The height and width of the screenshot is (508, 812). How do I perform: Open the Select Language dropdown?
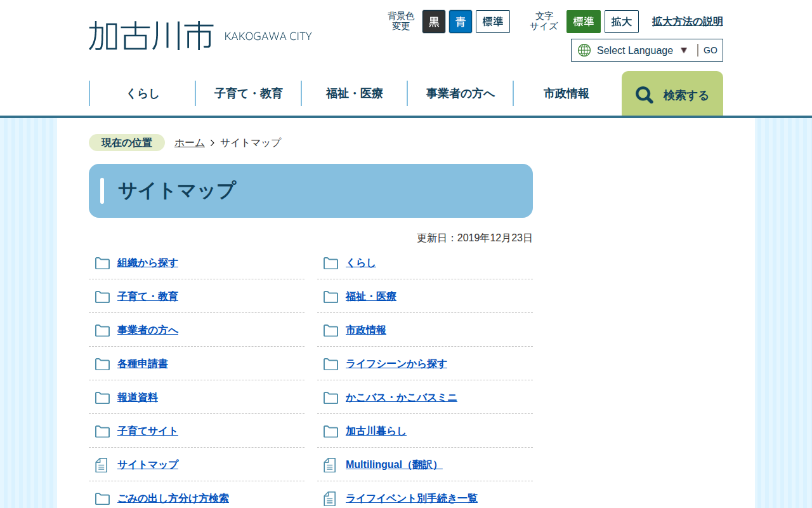click(x=642, y=50)
